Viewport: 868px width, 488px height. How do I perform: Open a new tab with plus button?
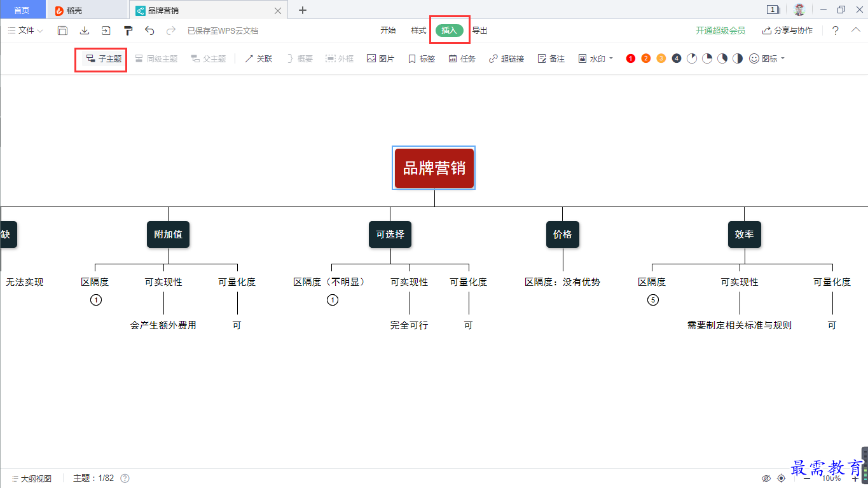pos(303,10)
